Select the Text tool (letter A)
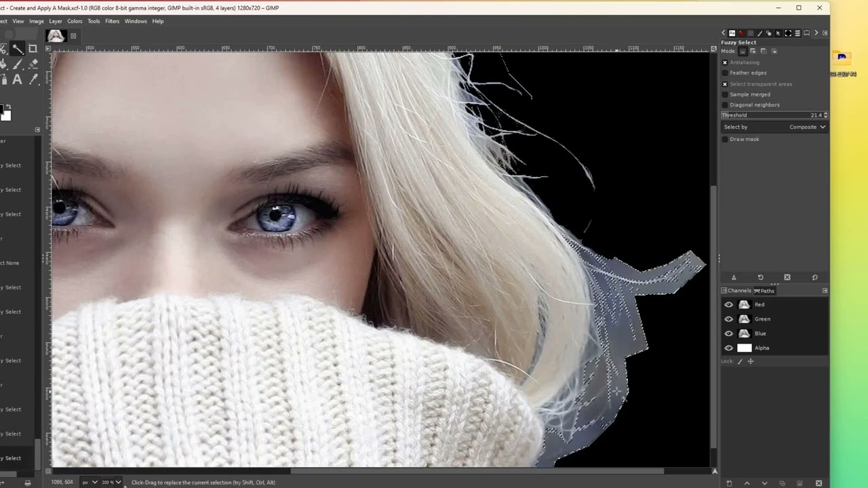This screenshot has width=868, height=488. click(17, 79)
